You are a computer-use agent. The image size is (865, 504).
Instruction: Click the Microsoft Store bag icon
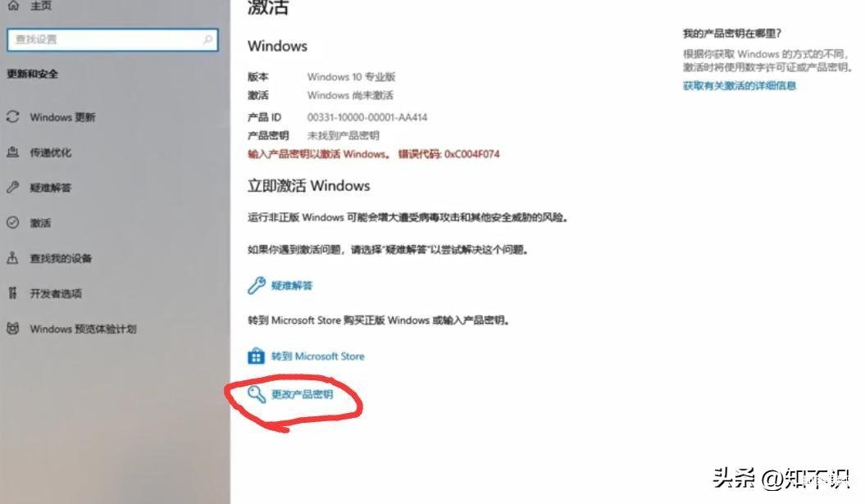tap(256, 356)
